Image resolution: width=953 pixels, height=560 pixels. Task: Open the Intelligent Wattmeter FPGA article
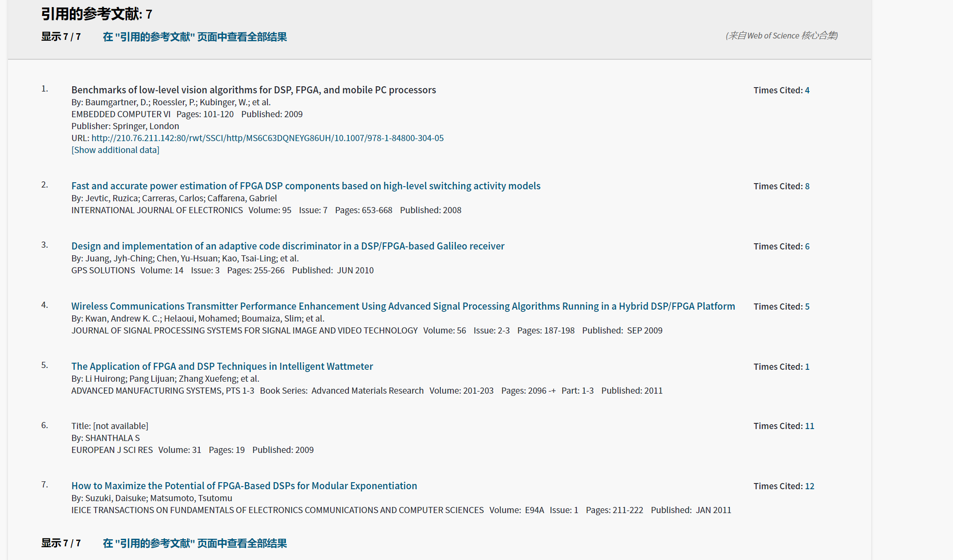point(222,366)
